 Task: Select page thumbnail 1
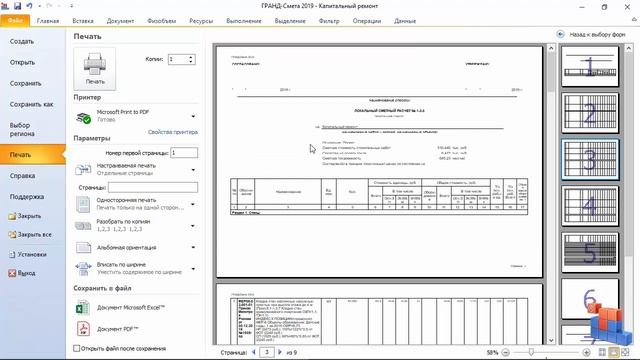(590, 66)
